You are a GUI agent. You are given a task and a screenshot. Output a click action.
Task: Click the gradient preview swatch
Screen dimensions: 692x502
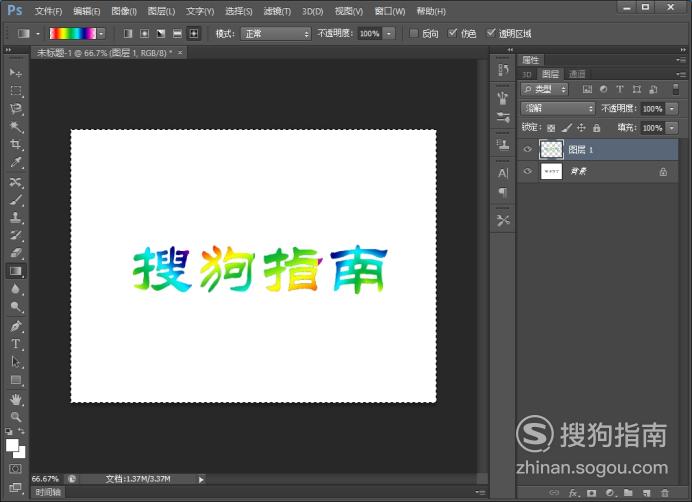73,34
